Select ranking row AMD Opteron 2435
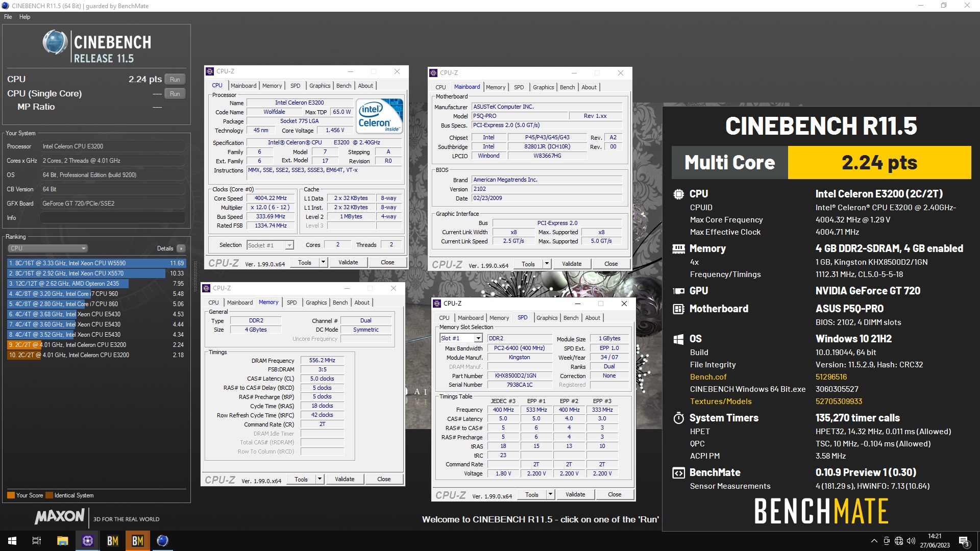 coord(96,284)
